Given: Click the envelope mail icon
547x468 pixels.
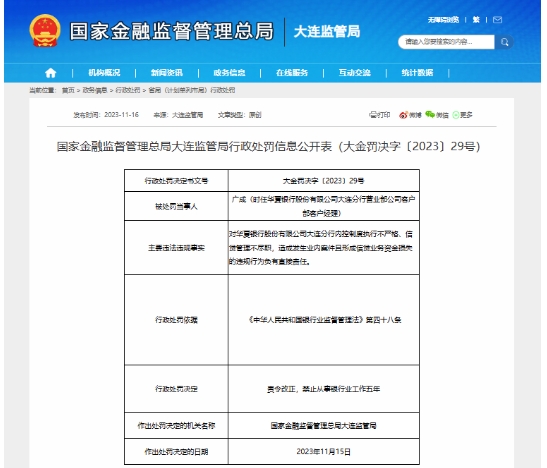Looking at the screenshot, I should tap(497, 20).
